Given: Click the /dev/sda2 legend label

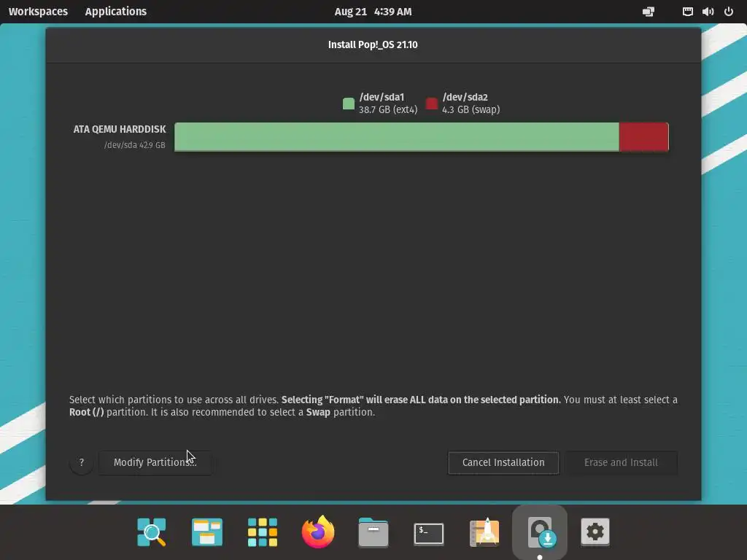Looking at the screenshot, I should click(465, 97).
